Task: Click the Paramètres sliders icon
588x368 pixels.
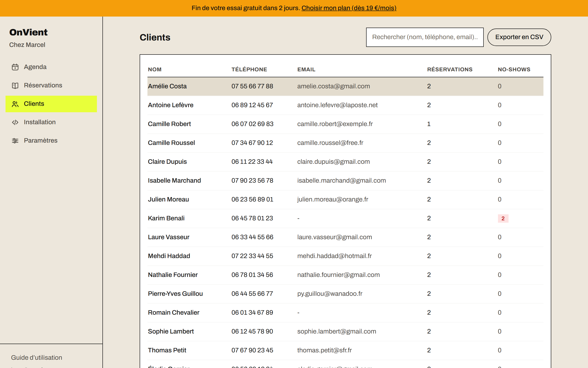Action: pos(15,141)
